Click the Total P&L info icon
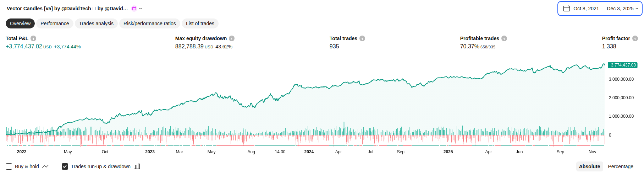The height and width of the screenshot is (175, 644). coord(33,38)
